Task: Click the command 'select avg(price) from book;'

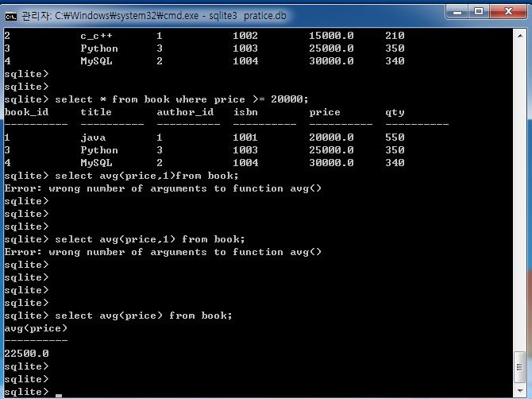Action: click(144, 316)
